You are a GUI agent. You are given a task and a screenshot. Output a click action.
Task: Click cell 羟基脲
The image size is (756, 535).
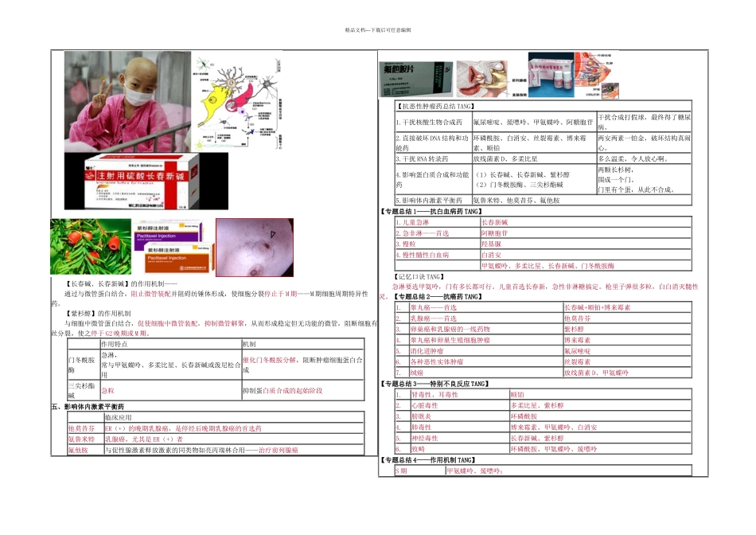[491, 244]
